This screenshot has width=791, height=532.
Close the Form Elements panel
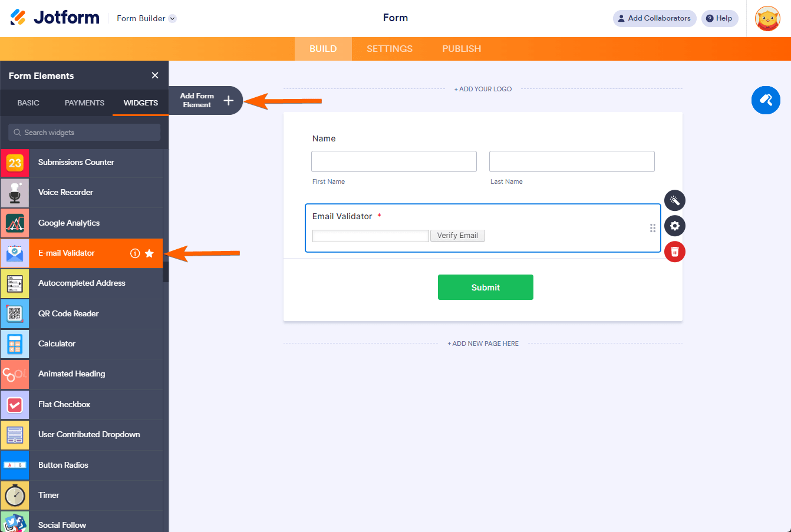(x=155, y=75)
